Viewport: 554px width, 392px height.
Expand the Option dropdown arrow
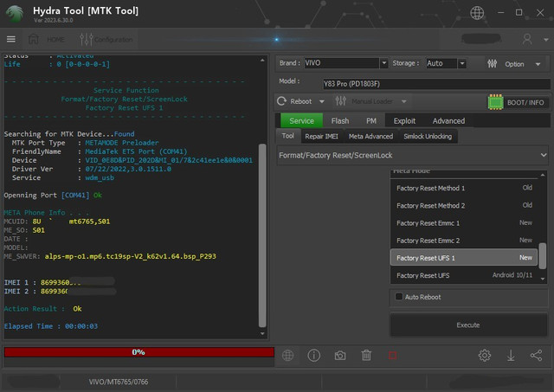tap(538, 64)
